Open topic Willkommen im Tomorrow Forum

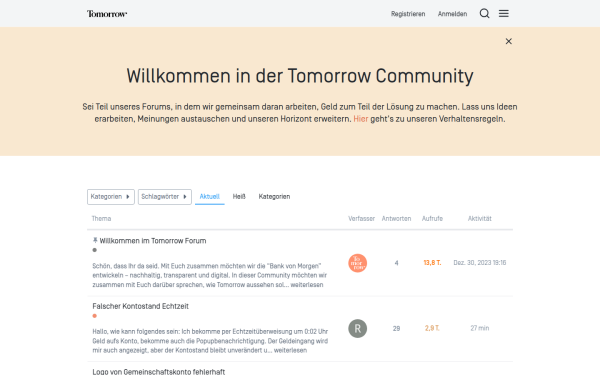pos(153,241)
